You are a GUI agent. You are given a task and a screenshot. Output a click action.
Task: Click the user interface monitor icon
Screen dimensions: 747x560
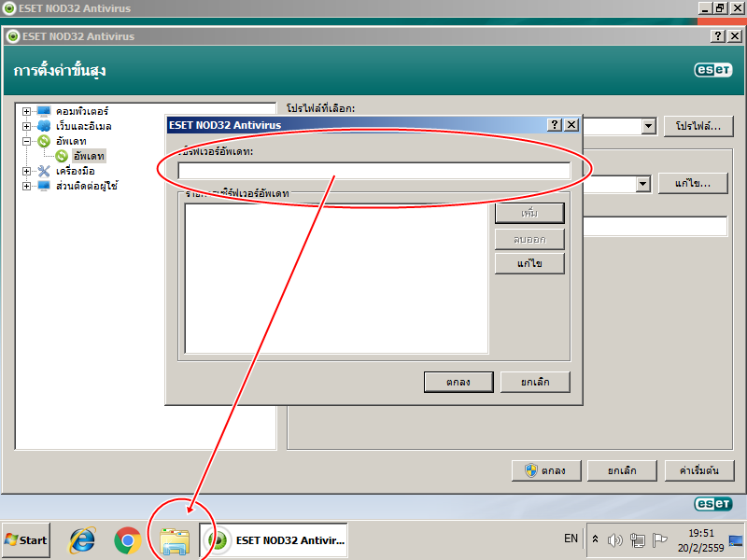tap(44, 186)
